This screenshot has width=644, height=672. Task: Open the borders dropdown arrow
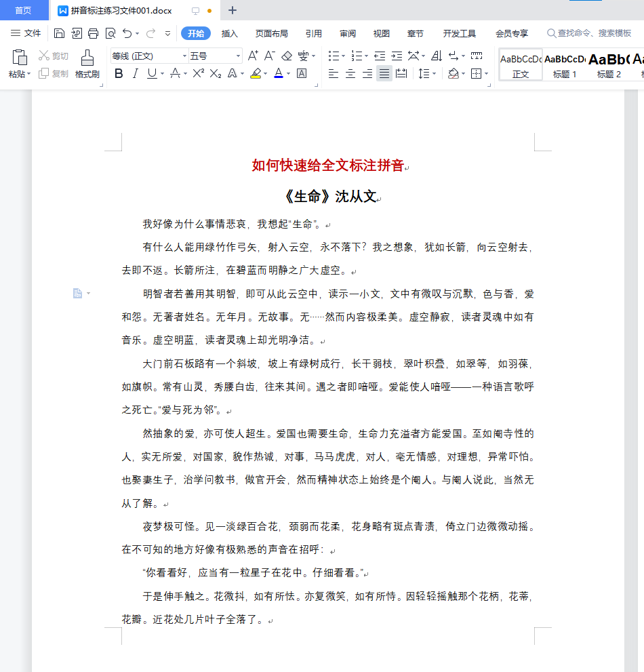coord(486,74)
